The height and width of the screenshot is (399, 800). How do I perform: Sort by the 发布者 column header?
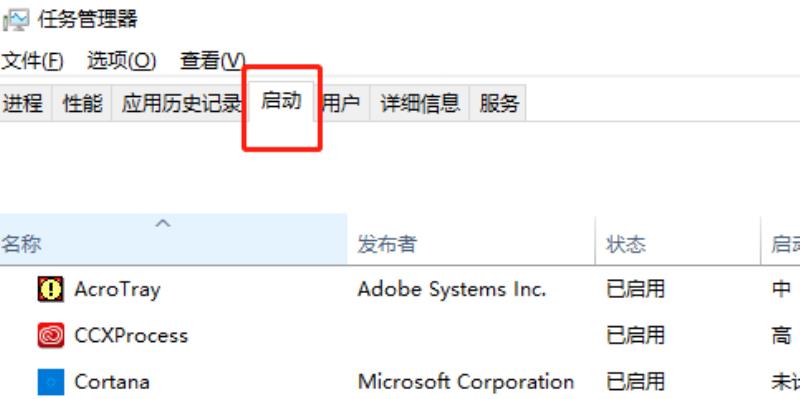(471, 239)
